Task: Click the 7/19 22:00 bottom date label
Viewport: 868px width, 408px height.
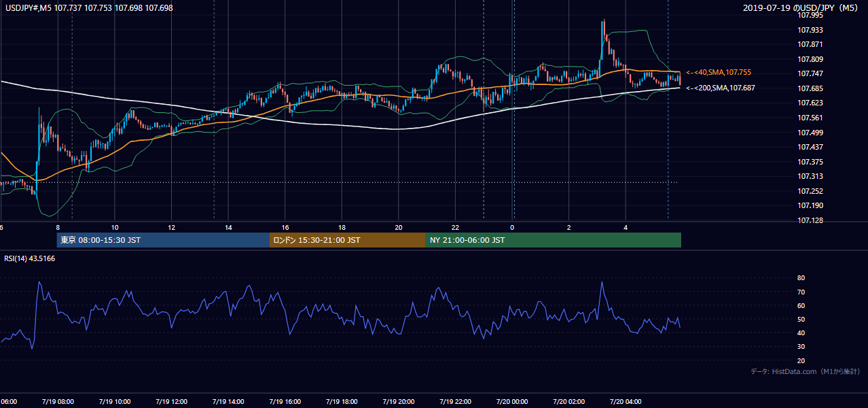Action: (456, 402)
